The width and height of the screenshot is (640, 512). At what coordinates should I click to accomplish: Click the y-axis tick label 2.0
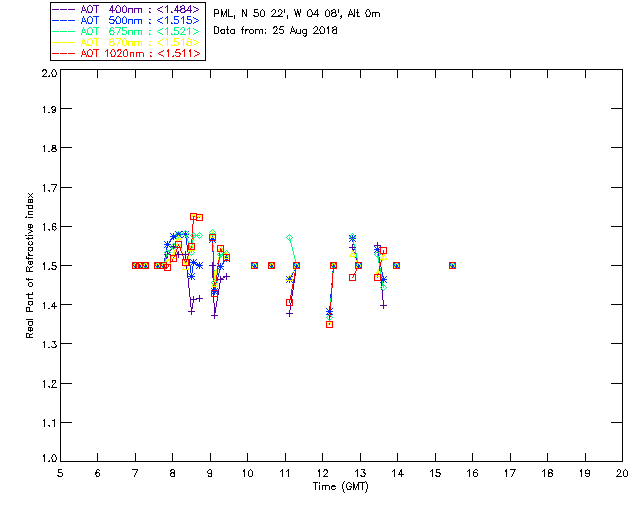(49, 74)
